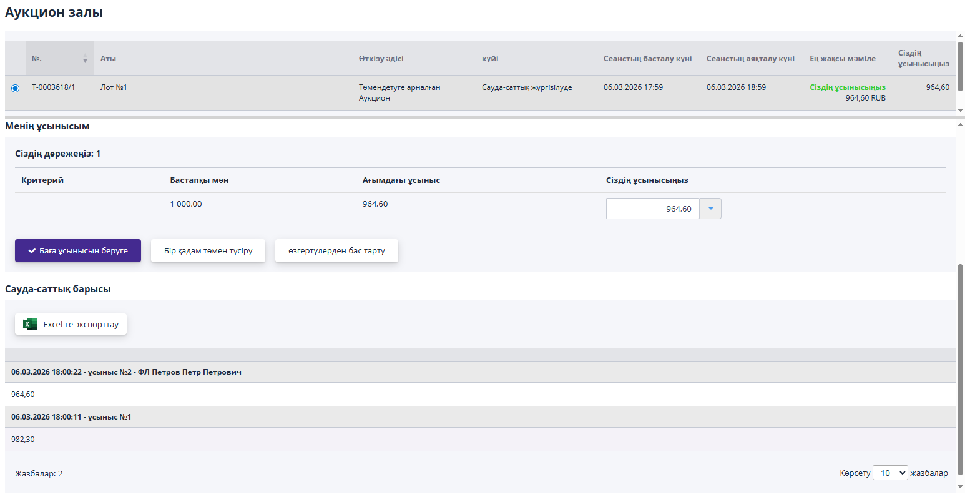Click the sort arrows in the № column
Screen dimensions: 980x502
(x=85, y=59)
